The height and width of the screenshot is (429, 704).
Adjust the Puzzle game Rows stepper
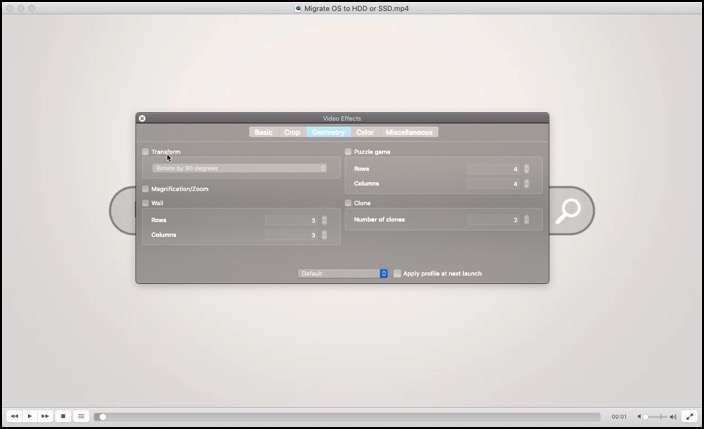[526, 169]
